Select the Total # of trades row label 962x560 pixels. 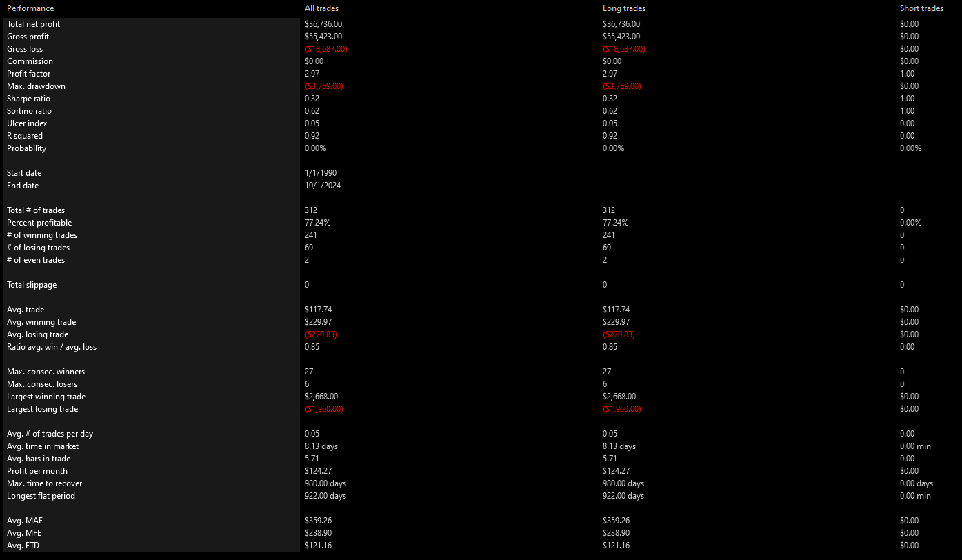coord(36,210)
